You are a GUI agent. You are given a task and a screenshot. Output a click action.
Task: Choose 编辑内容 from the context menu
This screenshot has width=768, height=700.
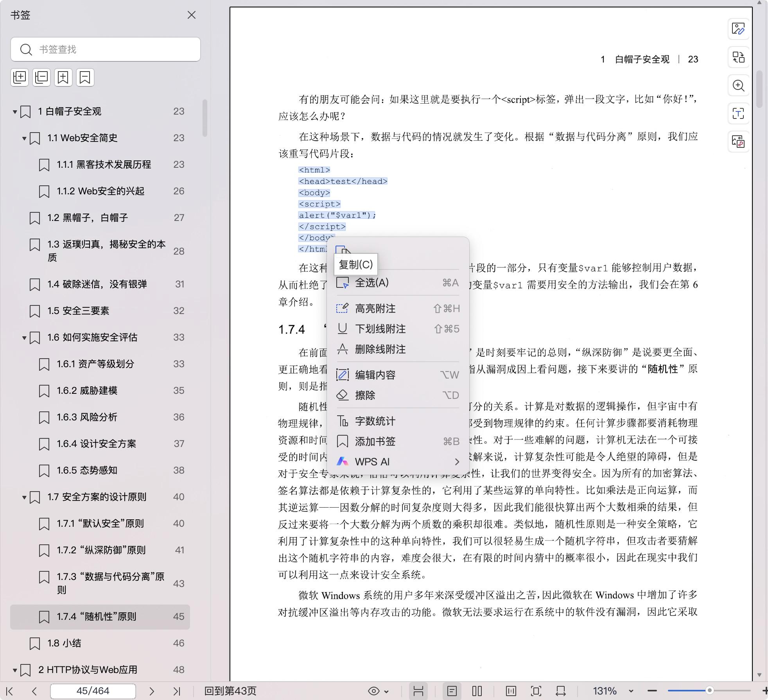coord(398,375)
